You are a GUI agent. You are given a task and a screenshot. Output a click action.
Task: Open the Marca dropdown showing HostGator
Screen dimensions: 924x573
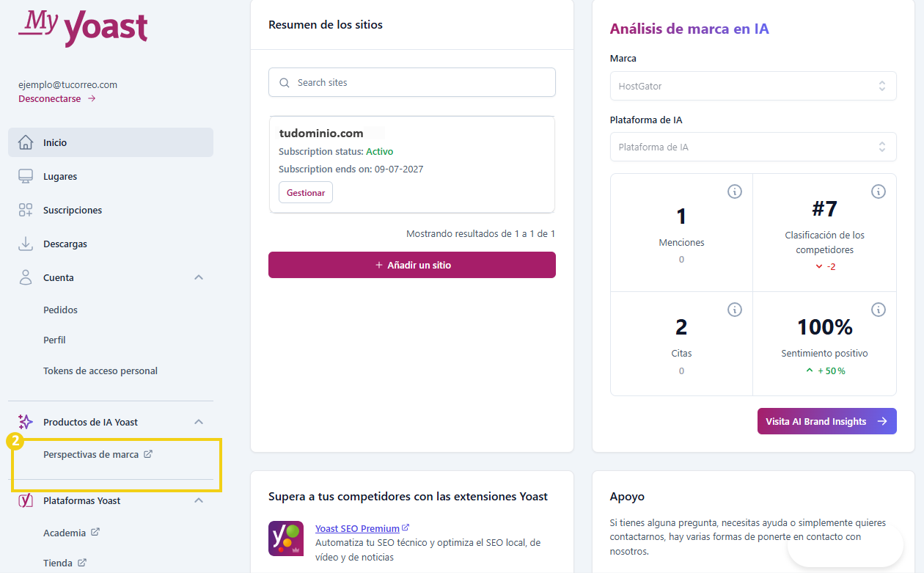pos(753,86)
